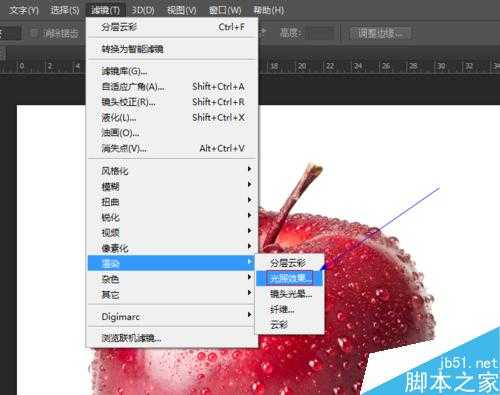Choose 光照效果... lighting effects
500x395 pixels.
[x=289, y=278]
